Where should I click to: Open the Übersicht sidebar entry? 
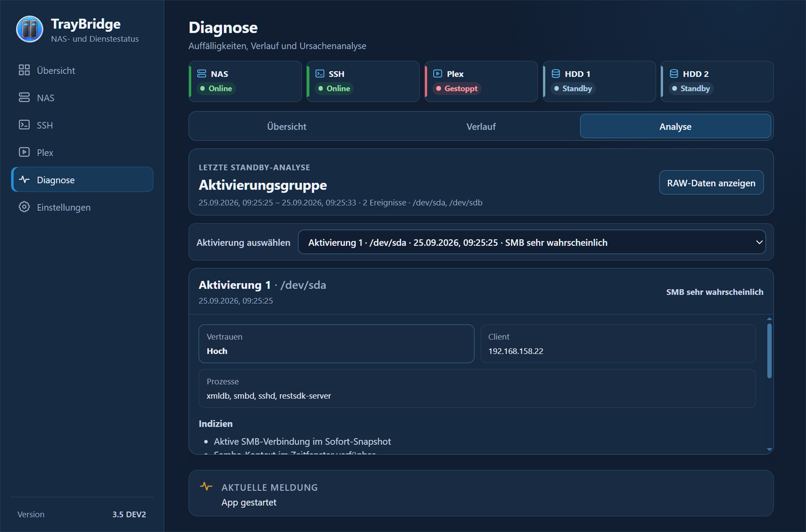(x=82, y=70)
